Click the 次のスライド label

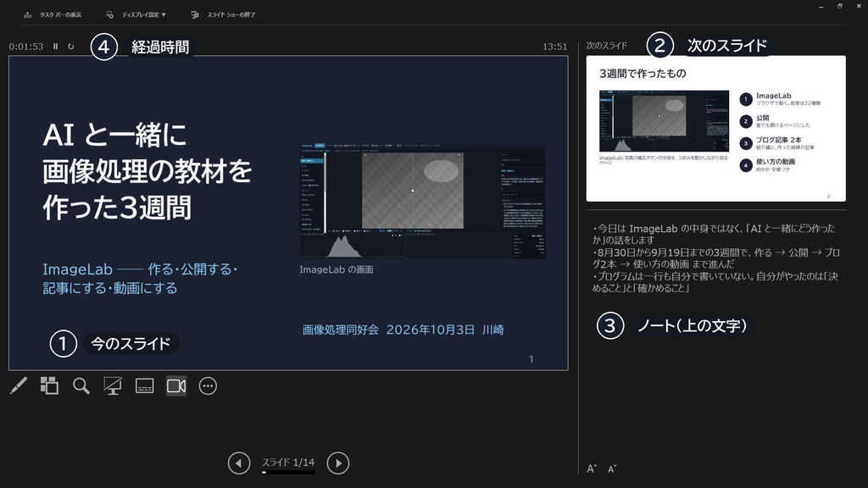(607, 46)
